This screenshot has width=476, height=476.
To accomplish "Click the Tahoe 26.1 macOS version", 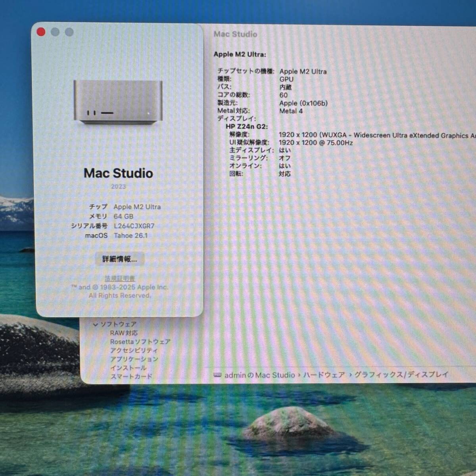I will pos(131,236).
